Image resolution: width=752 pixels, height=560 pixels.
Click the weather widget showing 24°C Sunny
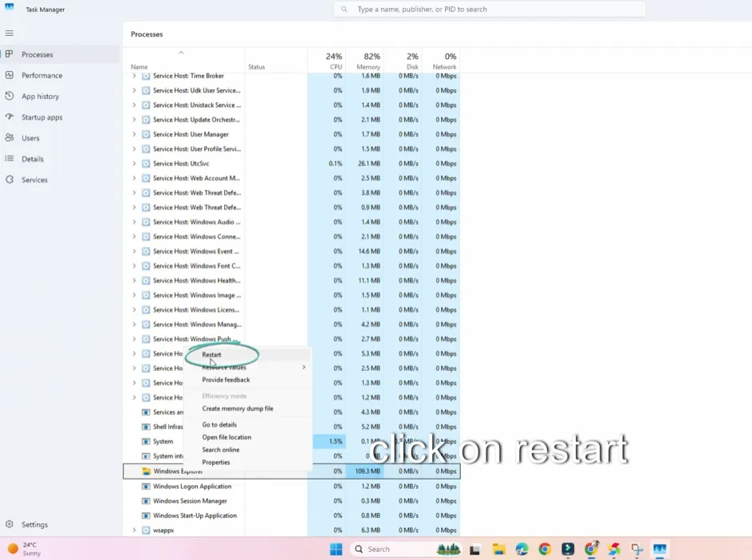tap(25, 549)
